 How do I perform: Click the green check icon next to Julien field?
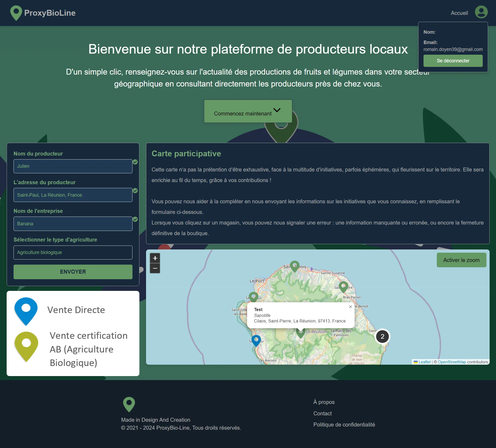click(135, 162)
